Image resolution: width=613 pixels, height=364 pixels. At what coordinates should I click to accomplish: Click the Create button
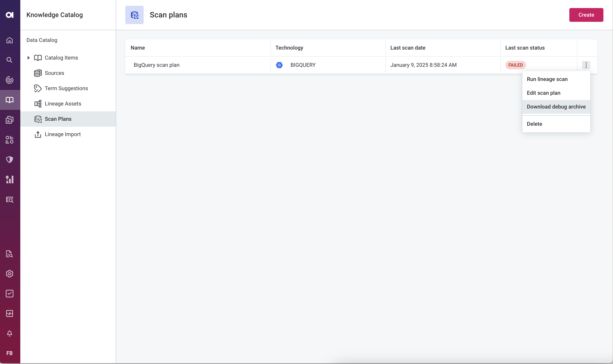pos(586,15)
